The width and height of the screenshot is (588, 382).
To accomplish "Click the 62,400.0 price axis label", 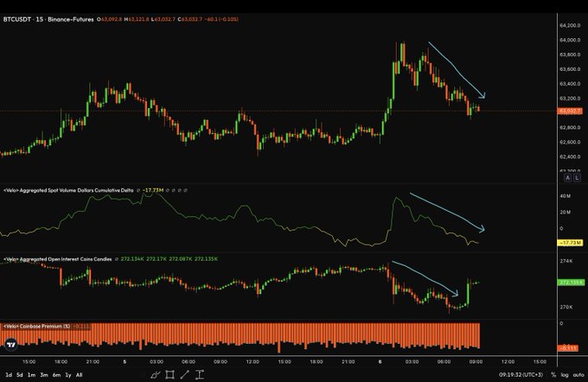I will tap(570, 156).
